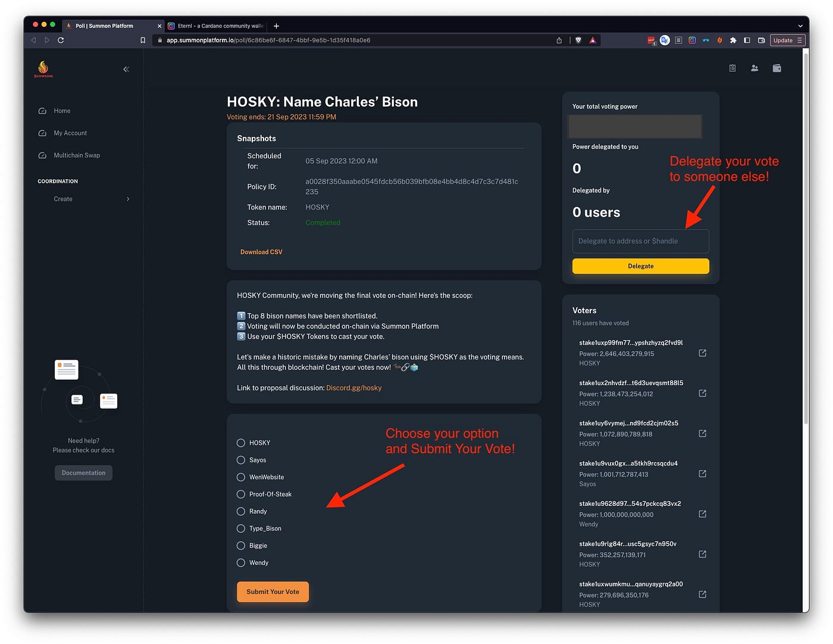Select the Wendy radio option
The height and width of the screenshot is (644, 833).
(241, 562)
